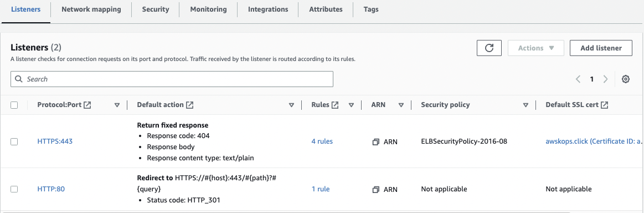This screenshot has height=213, width=644.
Task: Sort by Rules column arrow
Action: (x=351, y=105)
